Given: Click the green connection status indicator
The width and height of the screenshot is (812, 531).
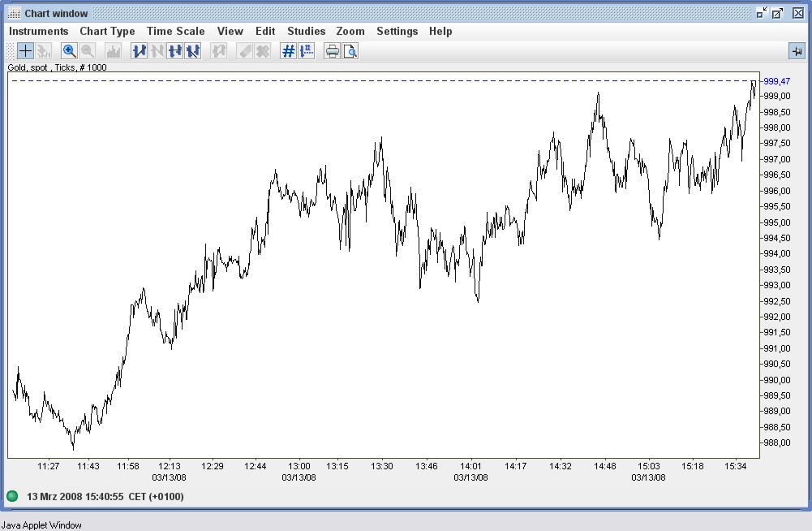Looking at the screenshot, I should (x=12, y=496).
